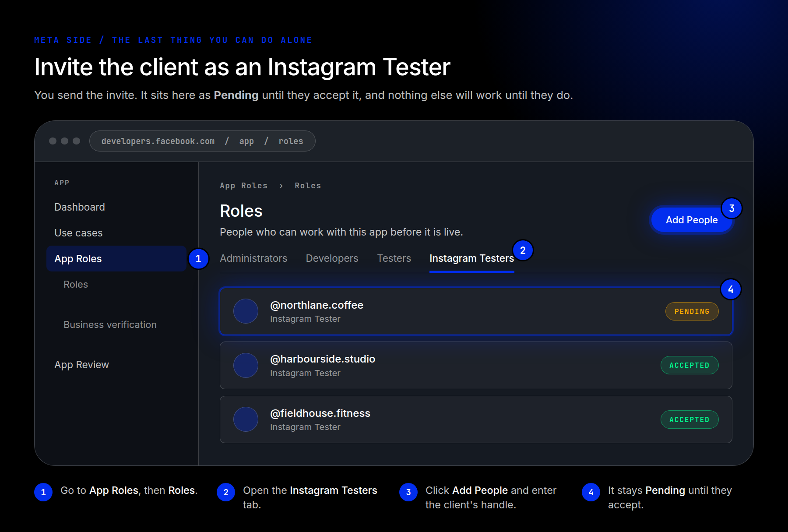Select App Roles in the sidebar

[x=116, y=259]
